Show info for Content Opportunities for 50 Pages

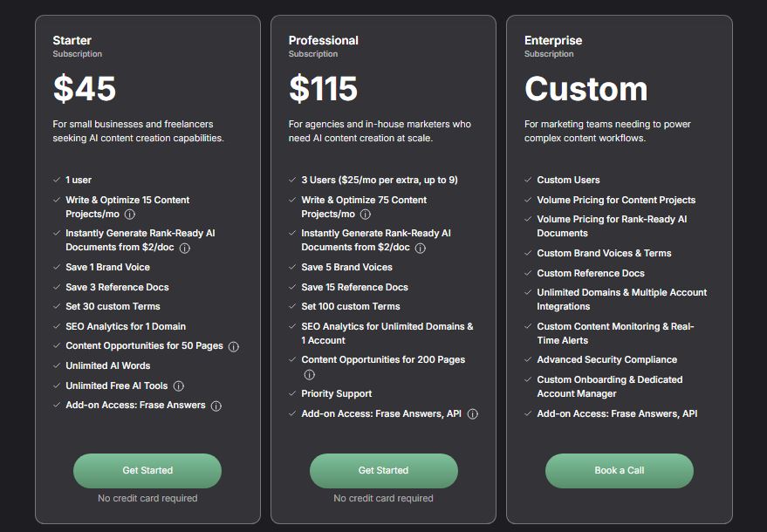tap(234, 347)
